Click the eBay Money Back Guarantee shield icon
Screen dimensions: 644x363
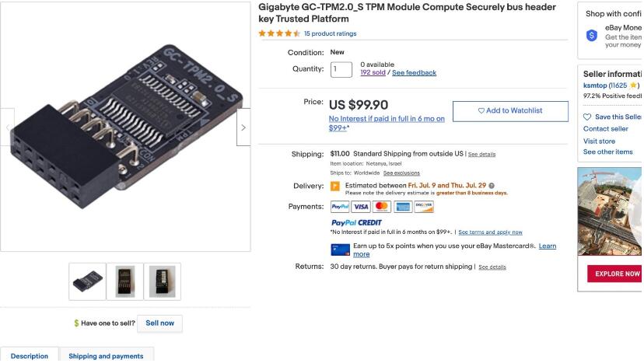pyautogui.click(x=592, y=36)
